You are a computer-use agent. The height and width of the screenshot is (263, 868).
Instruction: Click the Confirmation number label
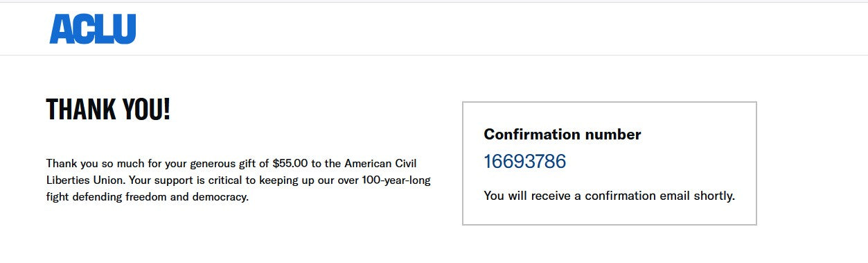563,134
